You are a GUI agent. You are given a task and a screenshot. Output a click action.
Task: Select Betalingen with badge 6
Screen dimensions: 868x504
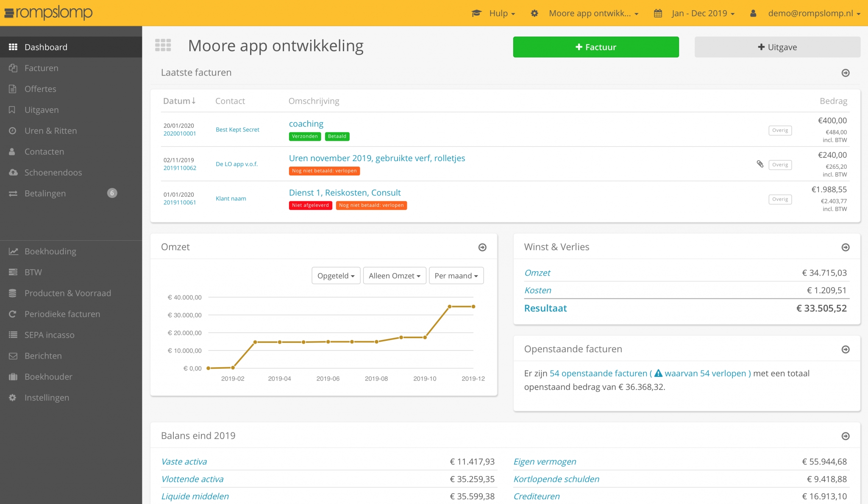pyautogui.click(x=45, y=193)
